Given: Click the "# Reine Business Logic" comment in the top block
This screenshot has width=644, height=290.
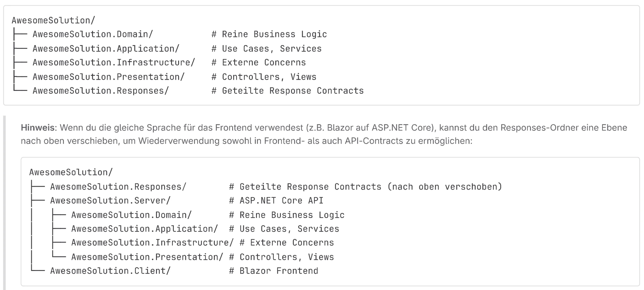Looking at the screenshot, I should [269, 34].
